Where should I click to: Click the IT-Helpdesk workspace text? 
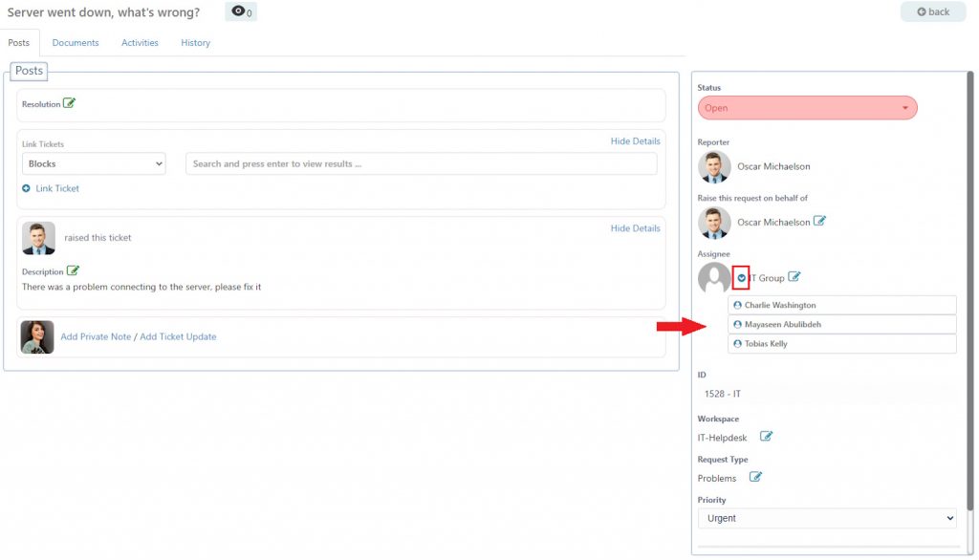click(722, 438)
